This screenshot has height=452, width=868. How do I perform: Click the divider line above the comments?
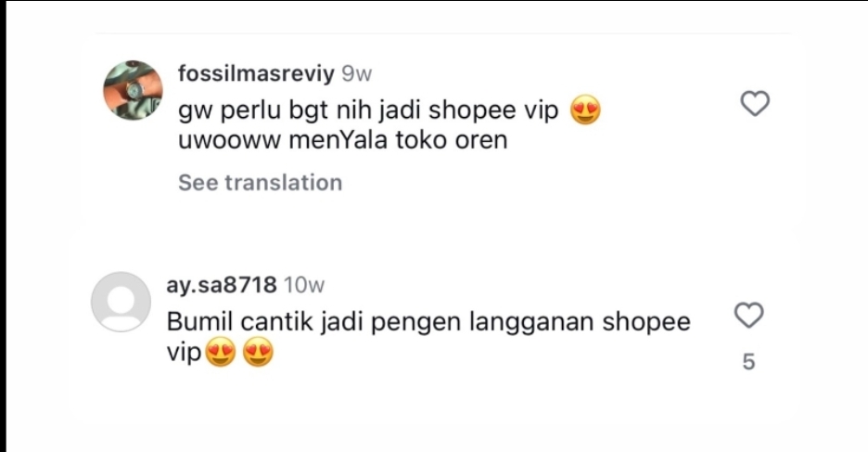(x=443, y=33)
